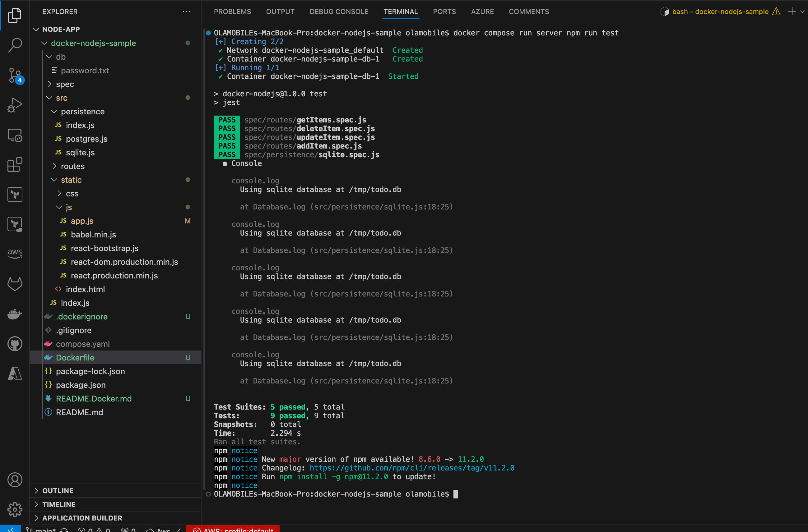Collapse the docker-nodejs-sample folder
The width and height of the screenshot is (808, 532).
tap(115, 43)
